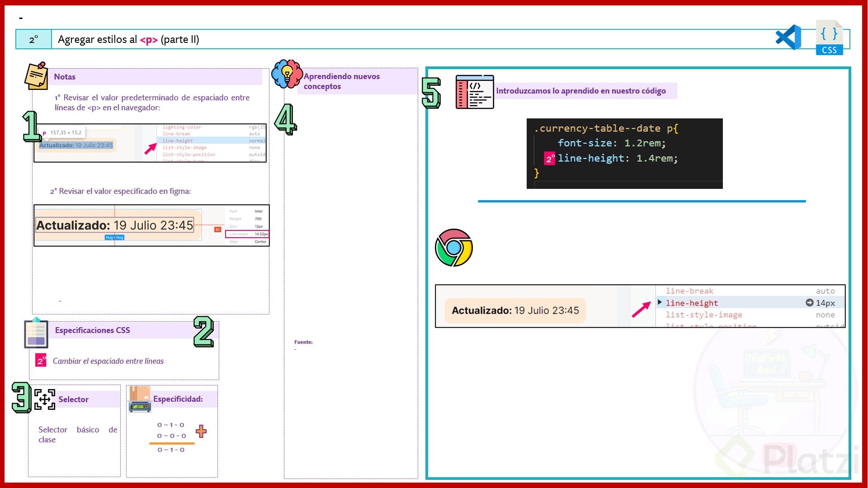
Task: Click the brain lightbulb concepts icon
Action: click(x=287, y=74)
